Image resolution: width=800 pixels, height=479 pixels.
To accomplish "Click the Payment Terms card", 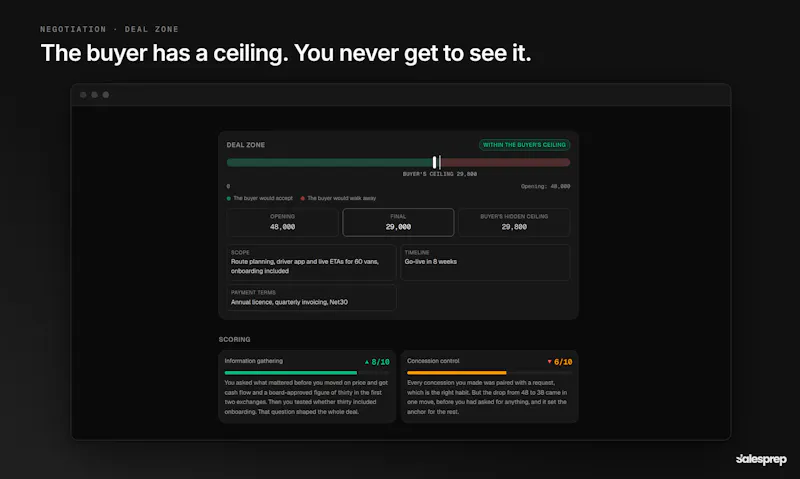I will [311, 297].
